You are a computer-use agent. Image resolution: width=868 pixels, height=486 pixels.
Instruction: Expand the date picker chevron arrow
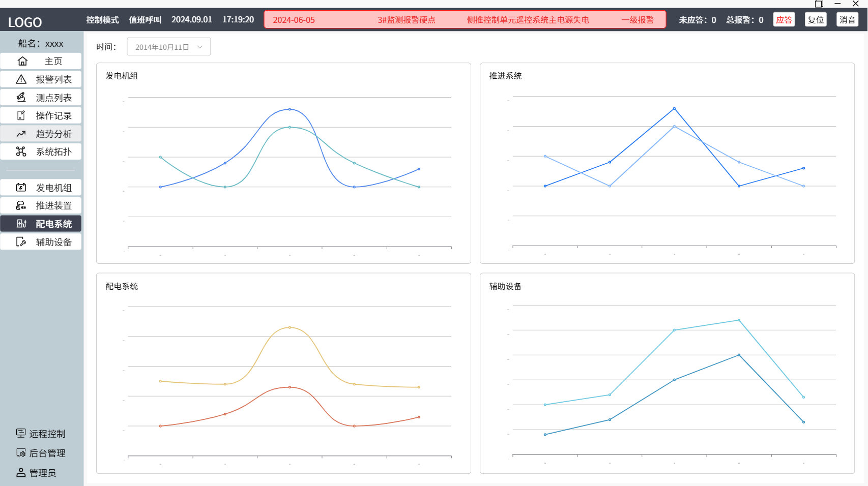pyautogui.click(x=200, y=47)
